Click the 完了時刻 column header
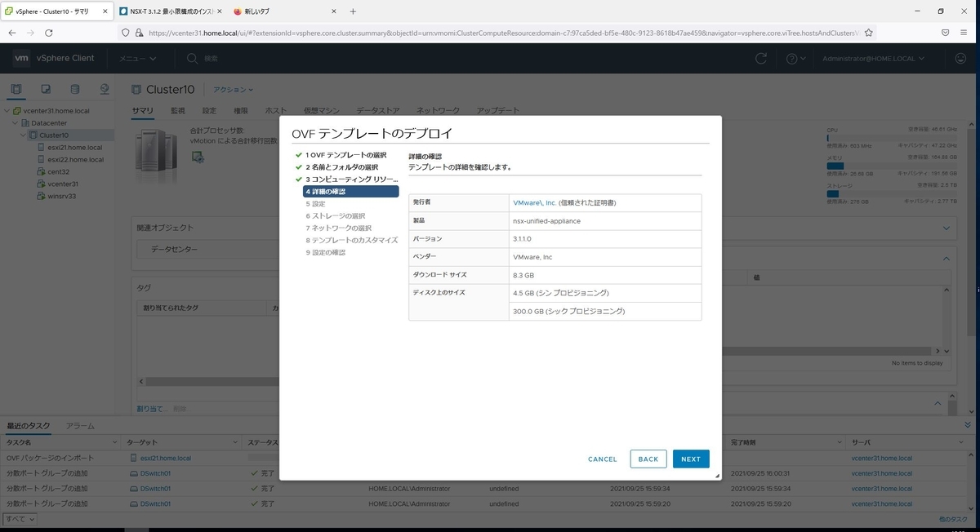This screenshot has width=980, height=532. pyautogui.click(x=784, y=442)
